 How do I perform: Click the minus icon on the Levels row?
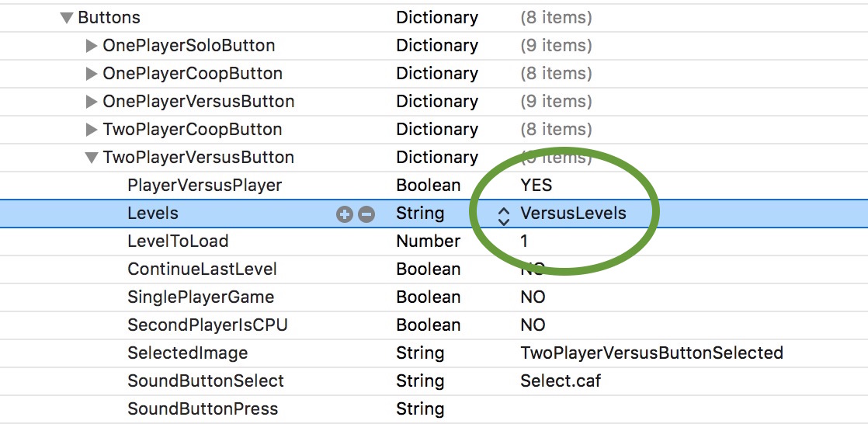coord(366,214)
